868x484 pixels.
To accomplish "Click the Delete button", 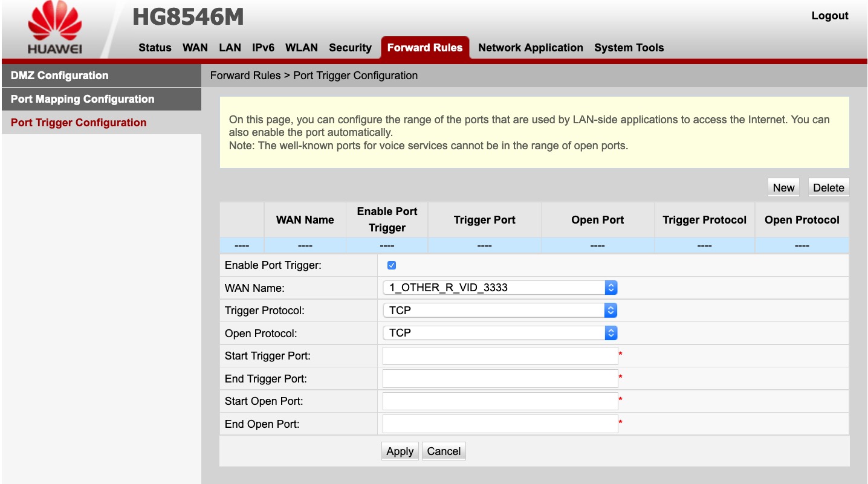I will (828, 187).
